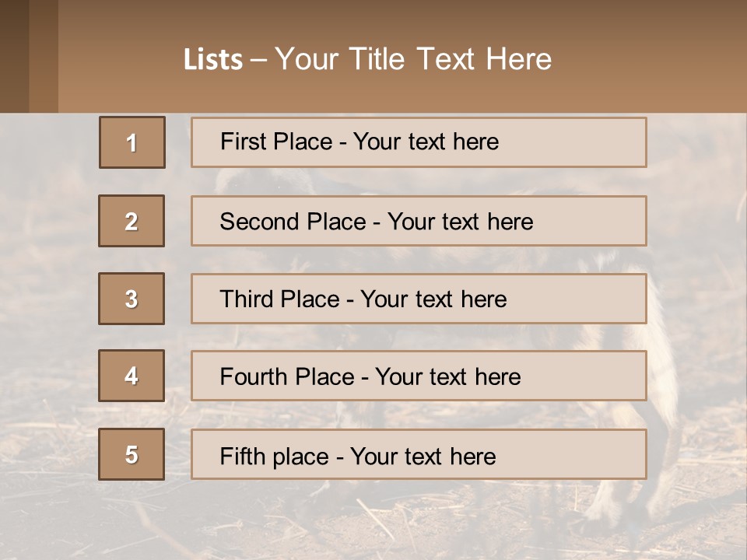
Task: Select the number 2 box
Action: tap(132, 221)
